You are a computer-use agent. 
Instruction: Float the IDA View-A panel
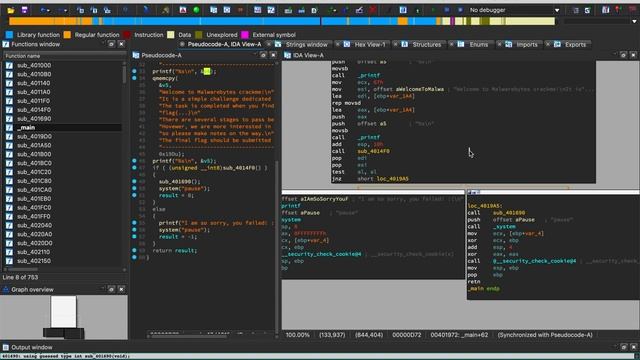point(623,55)
